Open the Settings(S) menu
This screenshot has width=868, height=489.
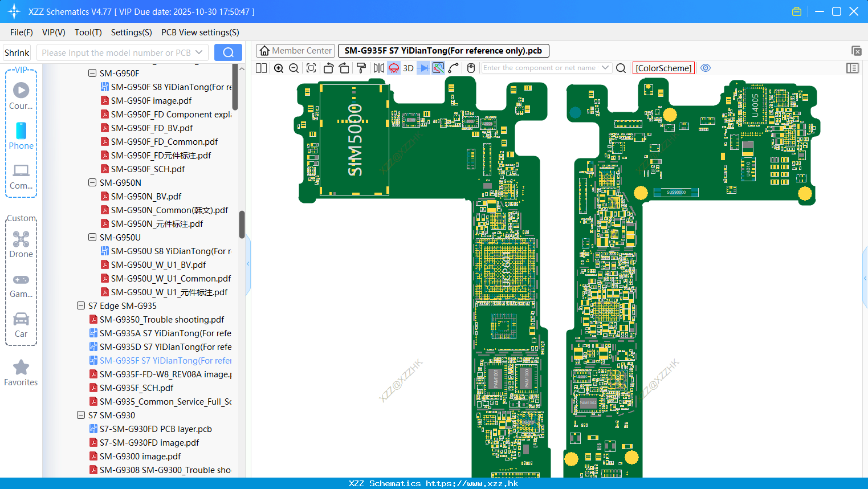tap(132, 32)
